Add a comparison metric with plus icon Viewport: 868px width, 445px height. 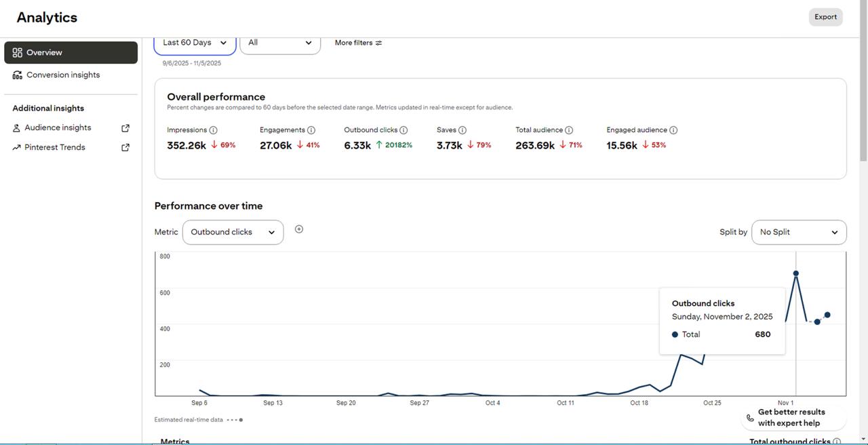click(299, 229)
